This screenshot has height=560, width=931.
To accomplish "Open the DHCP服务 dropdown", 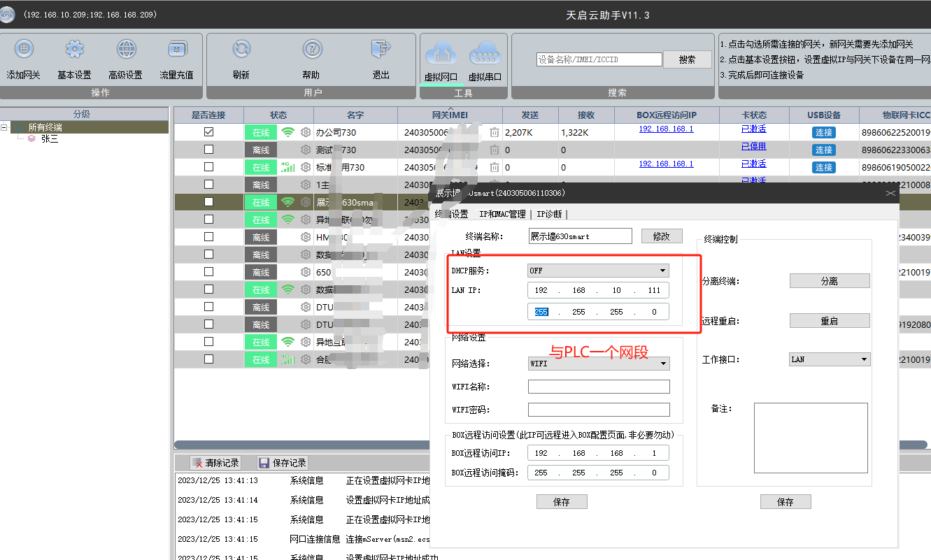I will [598, 271].
